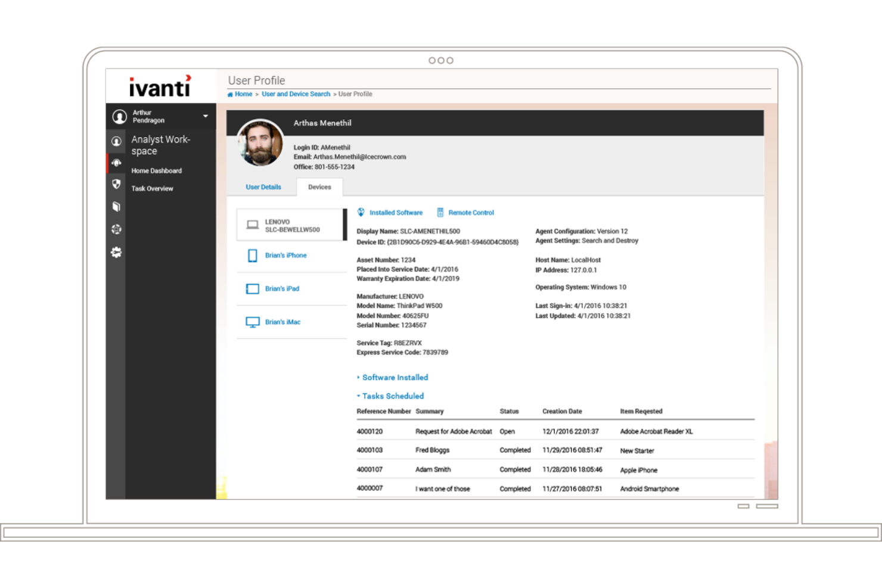Click the Arthas Menethil name header
Viewport: 882px width, 588px height.
[x=322, y=123]
